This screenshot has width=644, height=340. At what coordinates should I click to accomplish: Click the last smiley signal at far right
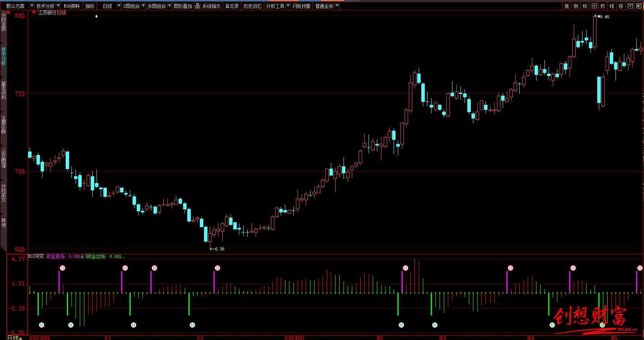[x=640, y=268]
